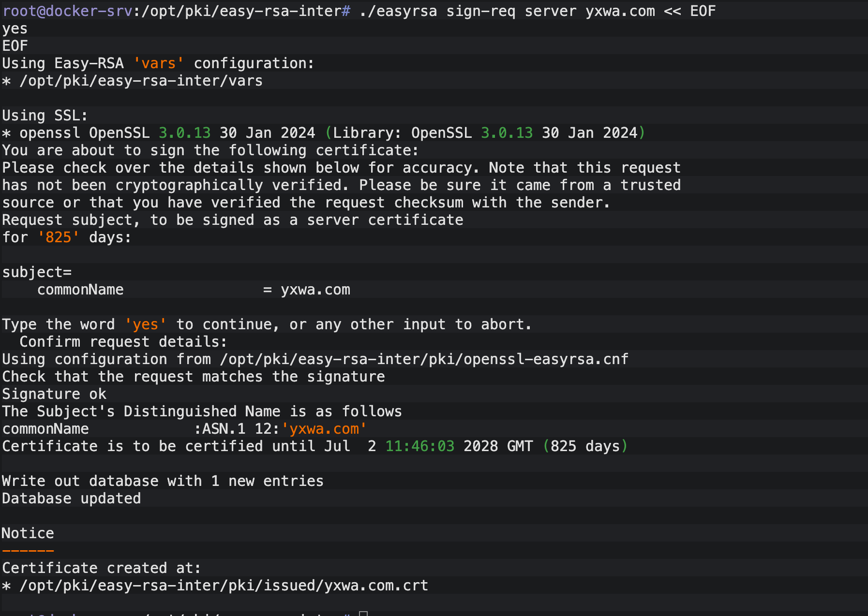This screenshot has height=616, width=868.
Task: Click the root@docker-srv prompt on the first line
Action: (67, 11)
